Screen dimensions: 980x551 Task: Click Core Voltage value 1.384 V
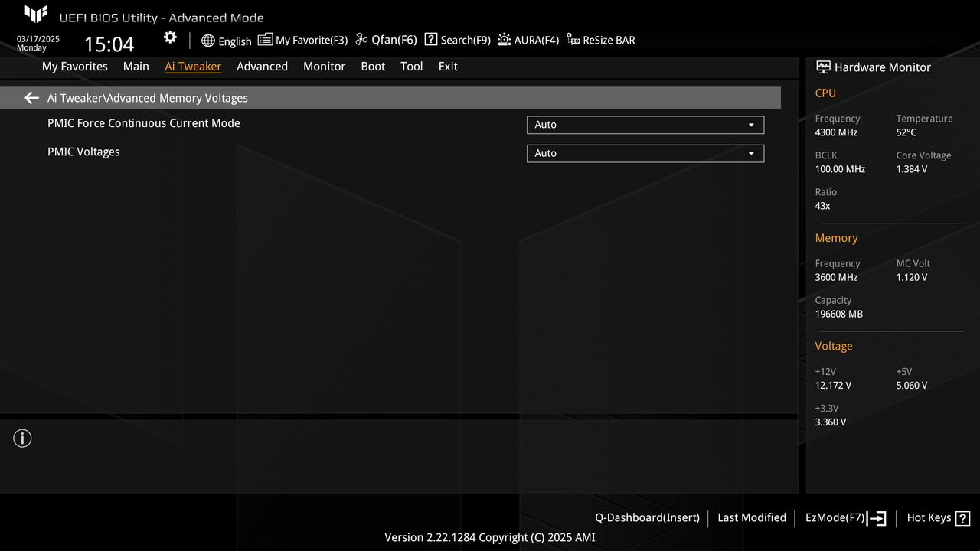tap(912, 169)
